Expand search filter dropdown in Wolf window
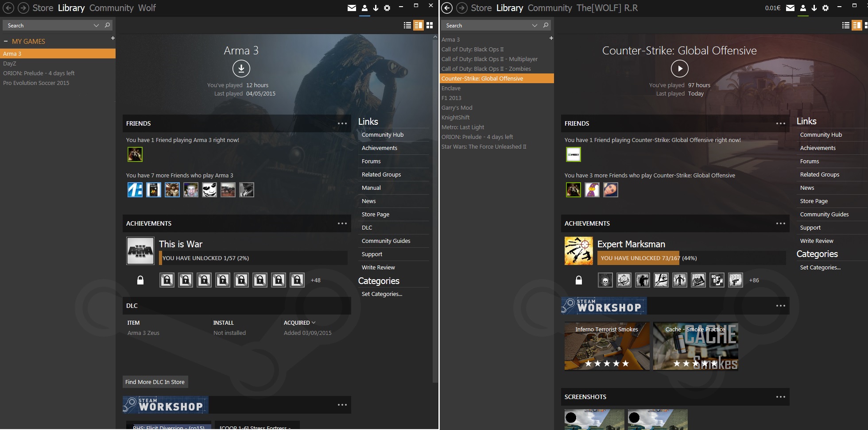This screenshot has height=430, width=868. 96,25
